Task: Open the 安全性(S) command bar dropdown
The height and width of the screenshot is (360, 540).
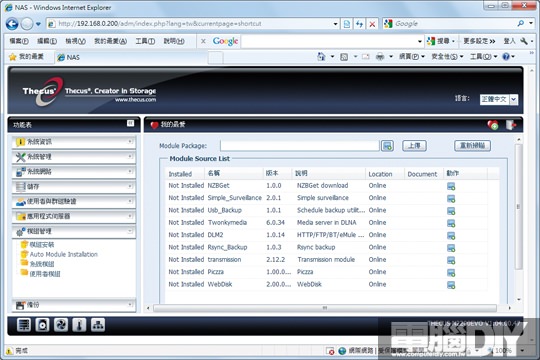Action: [447, 56]
